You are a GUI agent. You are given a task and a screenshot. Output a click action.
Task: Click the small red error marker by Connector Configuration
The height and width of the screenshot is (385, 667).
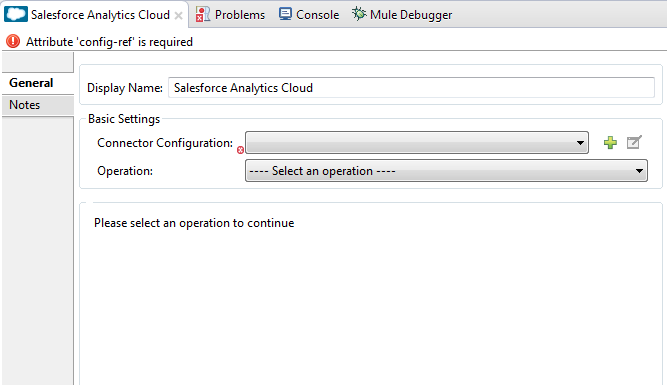[240, 150]
